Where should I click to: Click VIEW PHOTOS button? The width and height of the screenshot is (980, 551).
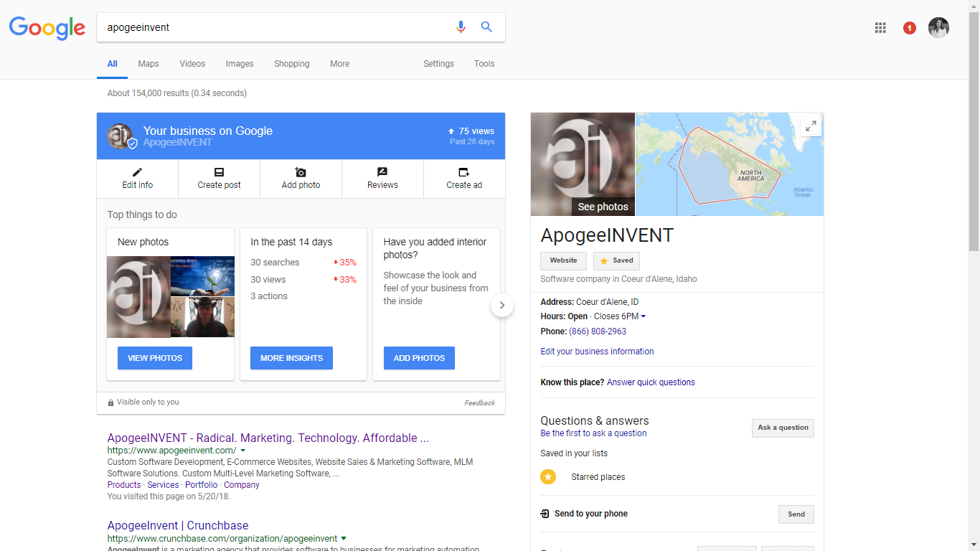coord(155,358)
